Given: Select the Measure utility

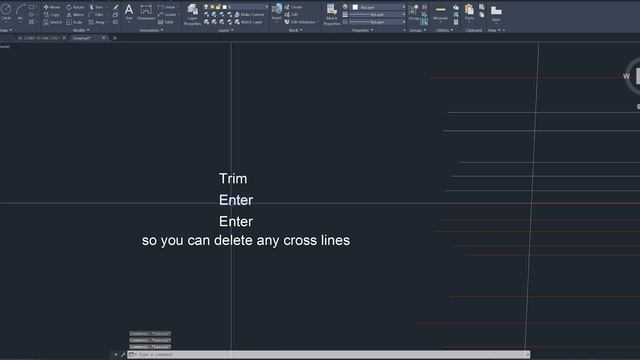Looking at the screenshot, I should (x=440, y=12).
